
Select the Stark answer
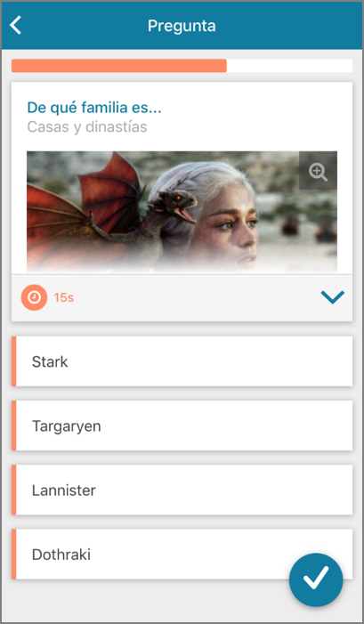182,361
